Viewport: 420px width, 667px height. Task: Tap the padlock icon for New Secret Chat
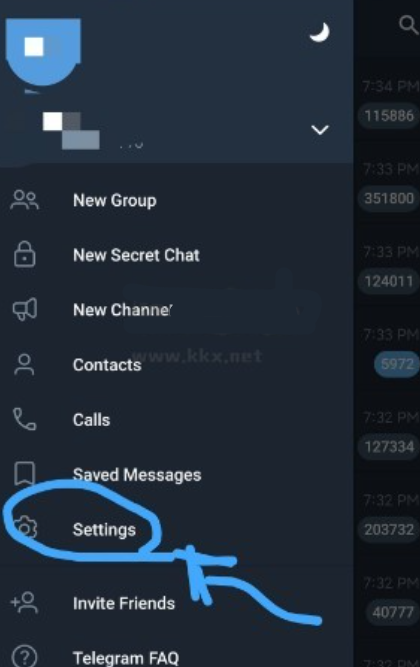[25, 254]
